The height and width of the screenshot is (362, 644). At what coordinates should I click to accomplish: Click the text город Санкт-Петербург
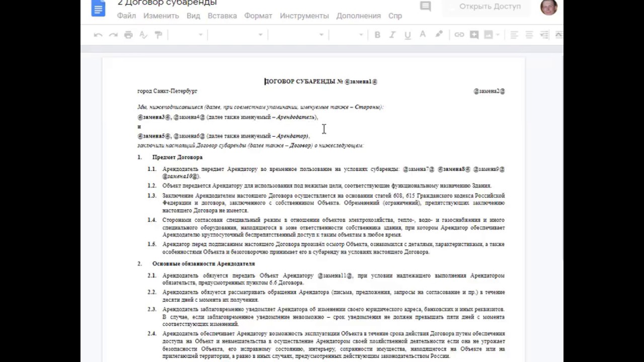pyautogui.click(x=168, y=91)
